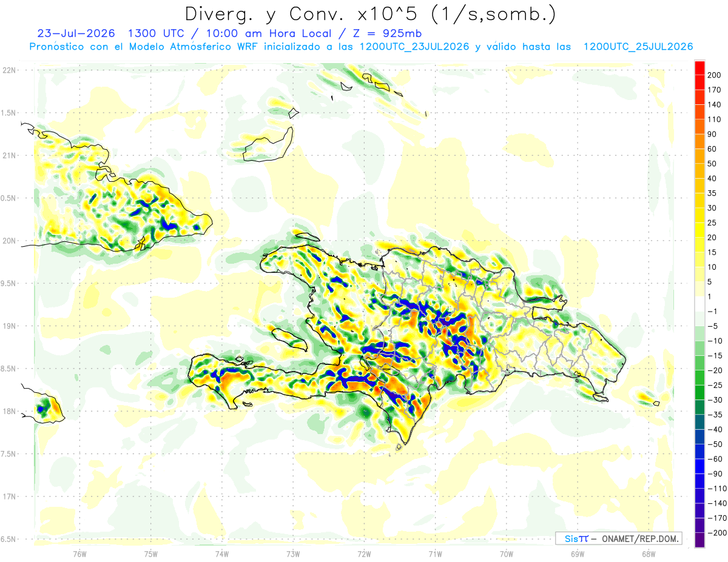Screen dimensions: 728x562
Task: Click the "68W" longitude label
Action: tap(648, 554)
